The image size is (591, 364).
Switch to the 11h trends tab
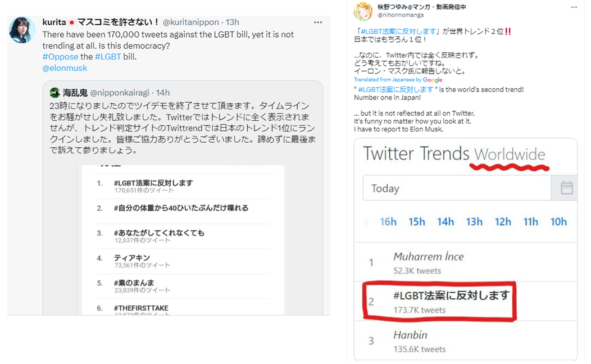pos(531,222)
